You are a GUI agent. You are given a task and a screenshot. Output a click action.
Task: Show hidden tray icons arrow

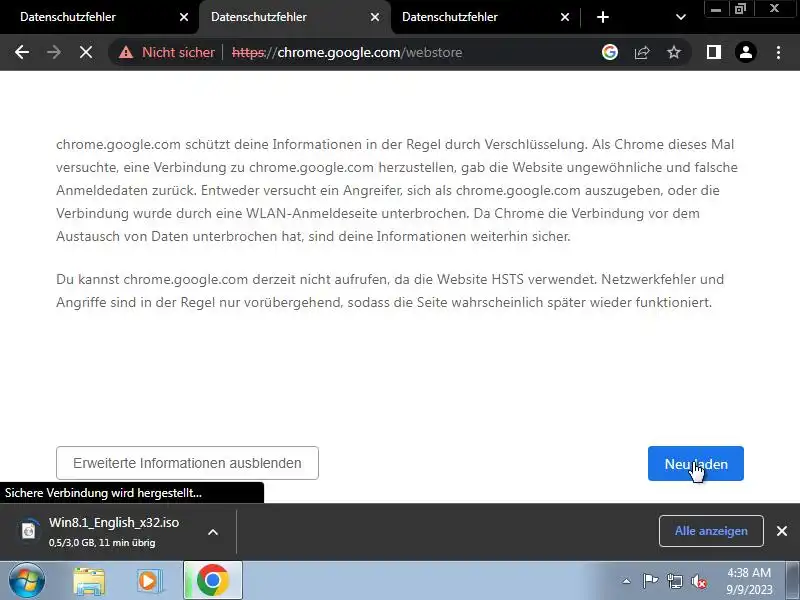pyautogui.click(x=626, y=581)
